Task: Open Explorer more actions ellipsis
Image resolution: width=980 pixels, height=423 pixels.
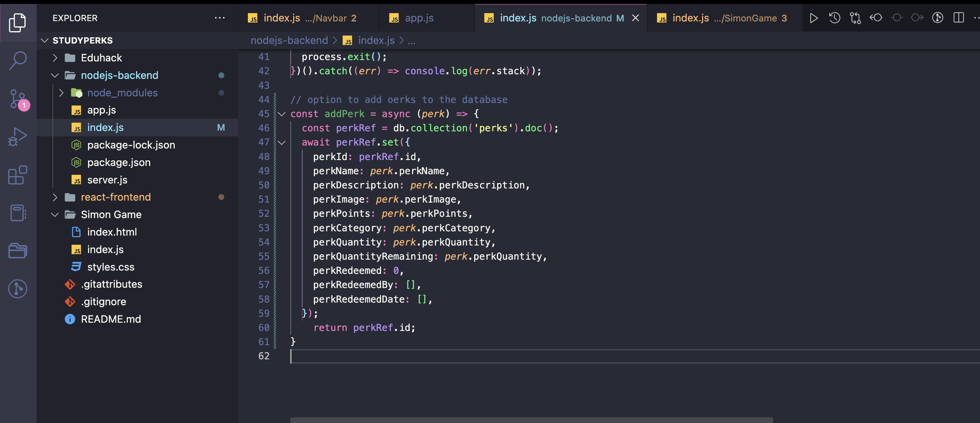Action: pyautogui.click(x=220, y=18)
